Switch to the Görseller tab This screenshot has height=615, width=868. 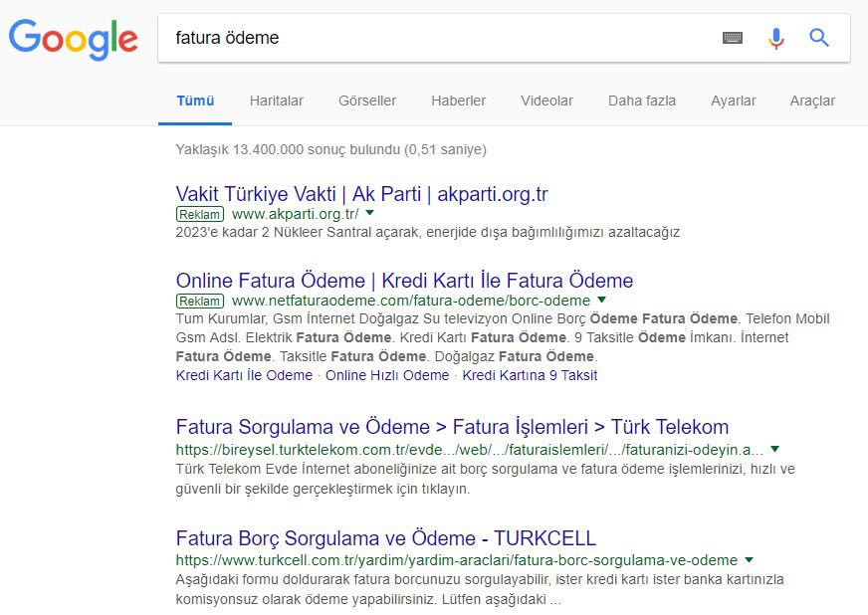tap(366, 101)
